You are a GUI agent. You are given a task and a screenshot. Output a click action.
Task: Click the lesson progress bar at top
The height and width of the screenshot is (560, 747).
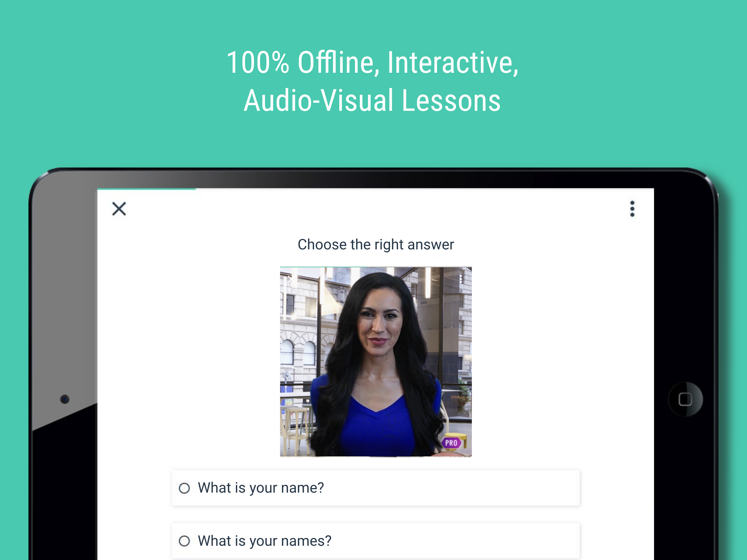375,189
